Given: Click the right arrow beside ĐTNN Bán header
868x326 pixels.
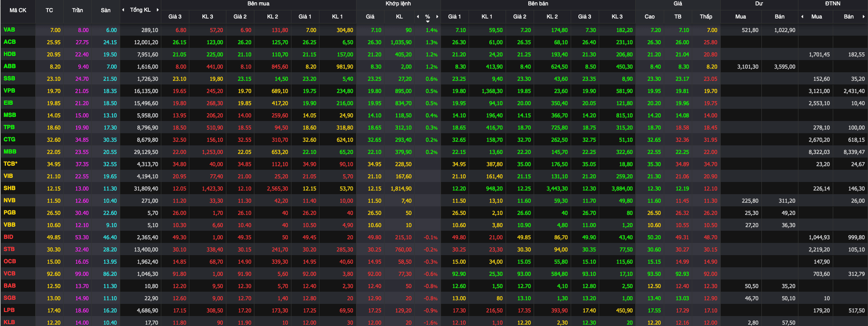Looking at the screenshot, I should coord(863,17).
